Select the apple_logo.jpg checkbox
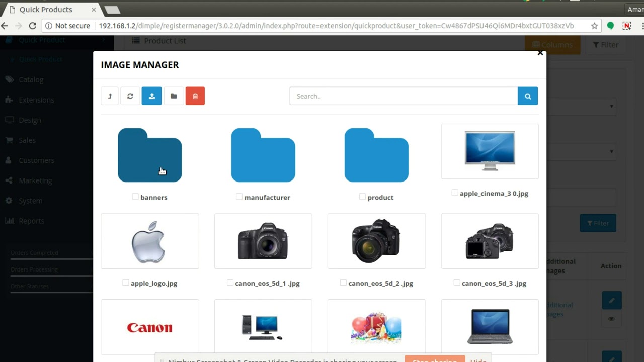The width and height of the screenshot is (644, 362). [125, 283]
